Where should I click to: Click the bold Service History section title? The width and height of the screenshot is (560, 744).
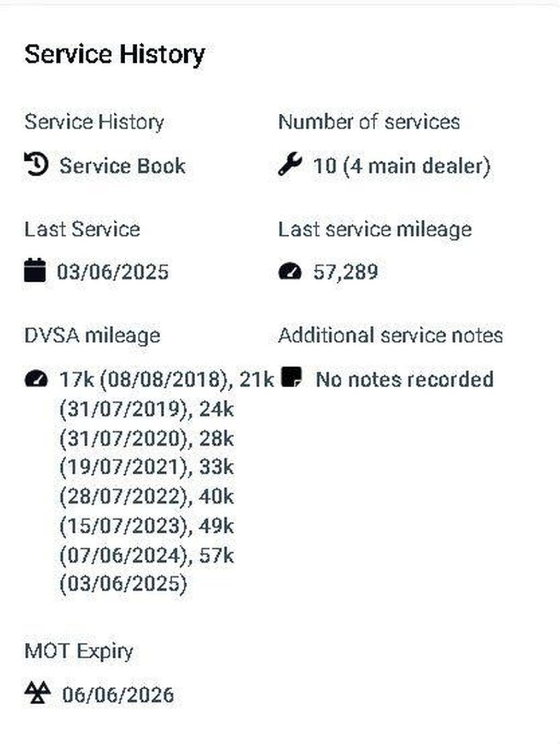pyautogui.click(x=115, y=54)
